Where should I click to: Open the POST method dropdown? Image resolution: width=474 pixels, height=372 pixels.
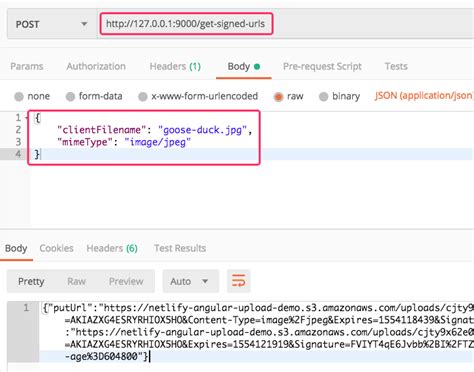(52, 24)
